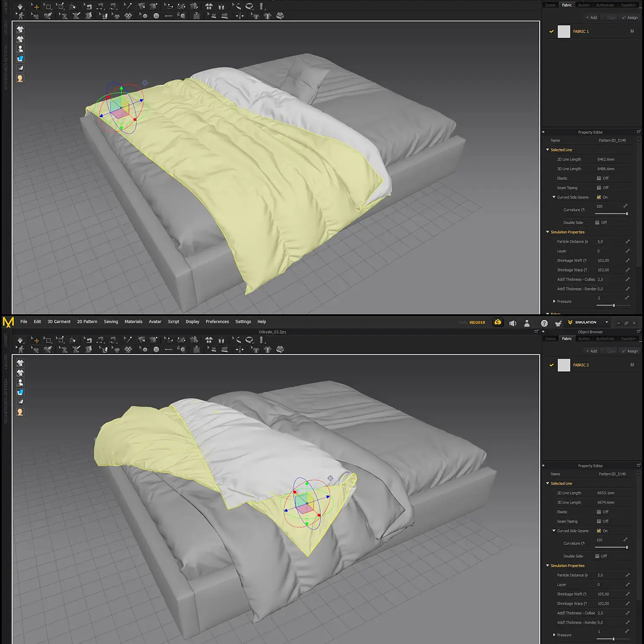Click the Name field in the FABRIC 2 window
Viewport: 644px width, 644px height.
tap(612, 474)
